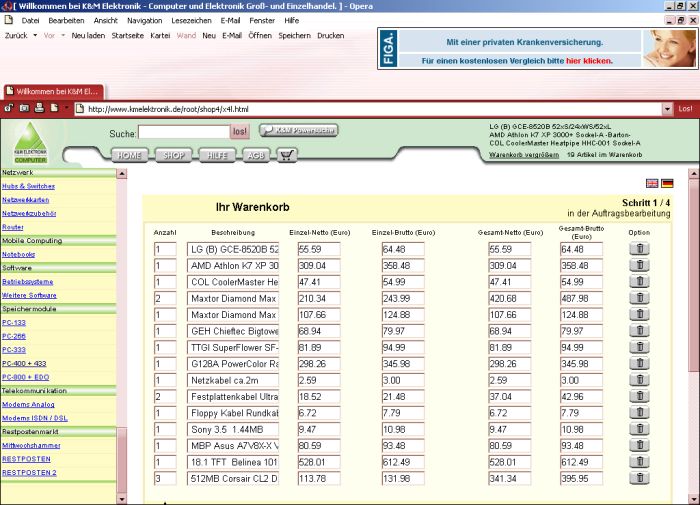Viewport: 700px width, 505px height.
Task: Click the page icon left of Datei menu
Action: (x=8, y=20)
